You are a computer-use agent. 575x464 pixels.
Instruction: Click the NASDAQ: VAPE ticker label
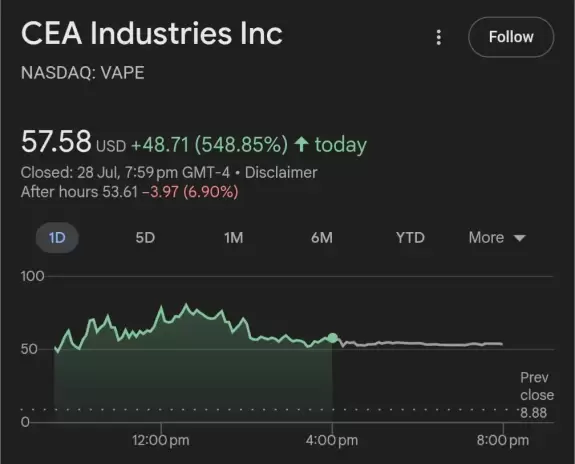[83, 72]
